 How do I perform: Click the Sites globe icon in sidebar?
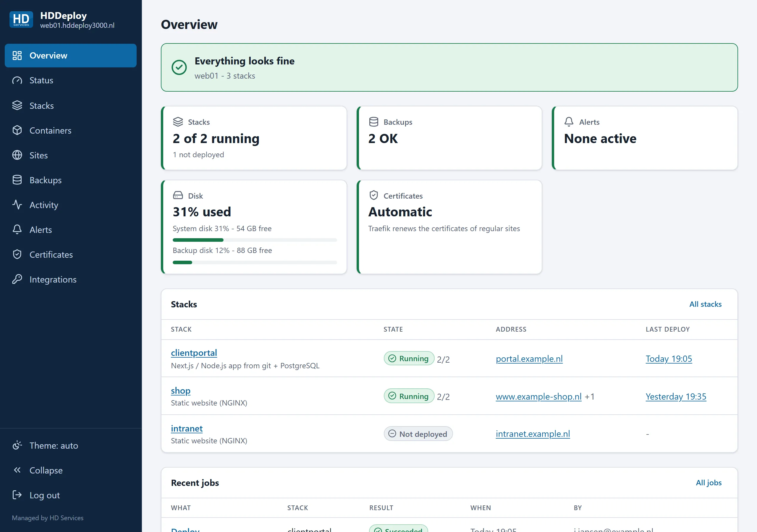tap(17, 155)
